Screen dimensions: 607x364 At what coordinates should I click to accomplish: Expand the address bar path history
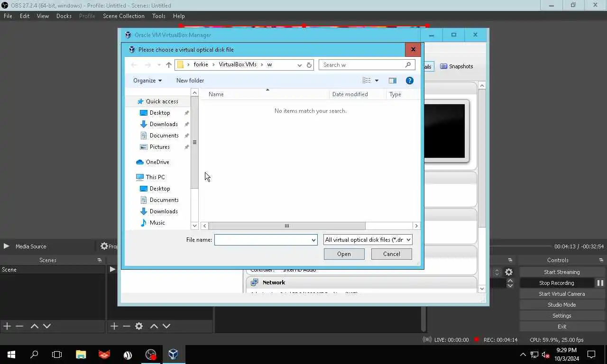299,65
